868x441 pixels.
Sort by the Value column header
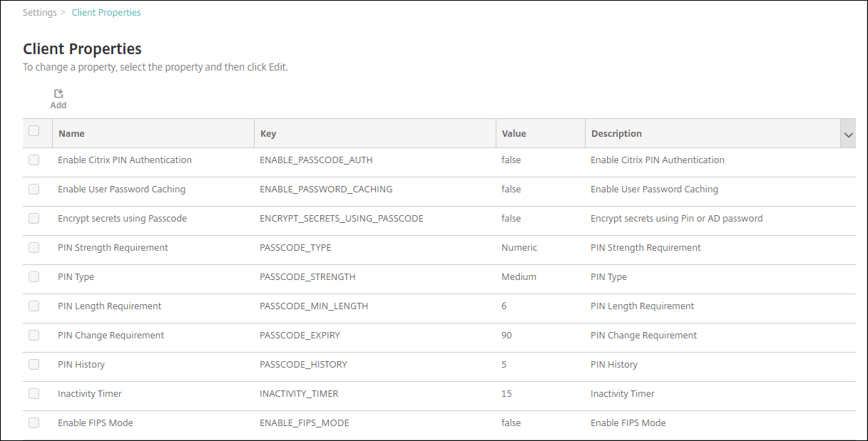[x=514, y=134]
